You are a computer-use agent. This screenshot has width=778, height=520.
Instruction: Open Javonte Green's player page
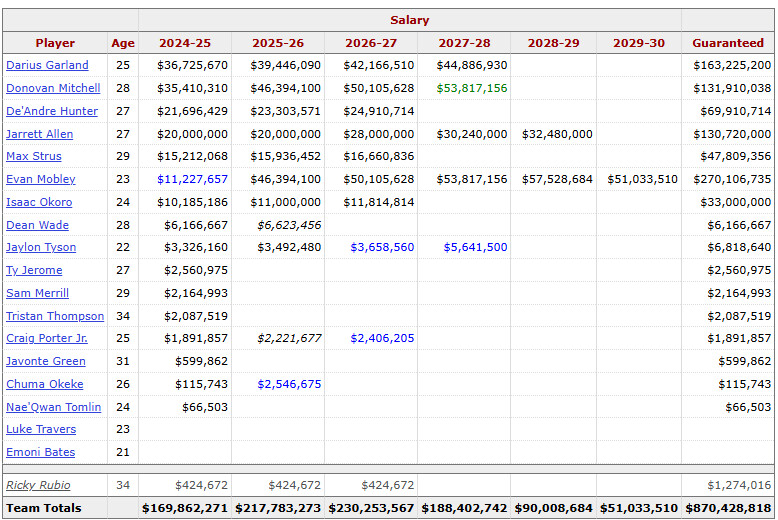(46, 361)
